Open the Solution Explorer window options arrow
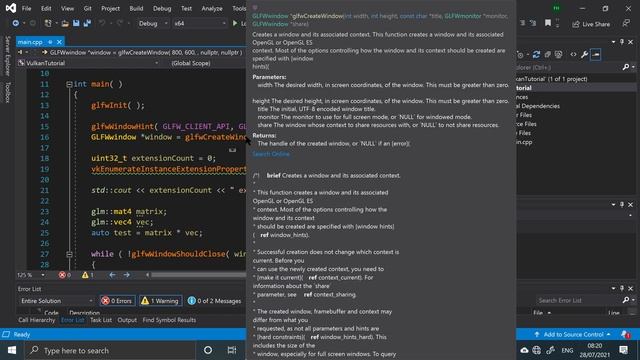Viewport: 640px width, 360px height. [613, 42]
